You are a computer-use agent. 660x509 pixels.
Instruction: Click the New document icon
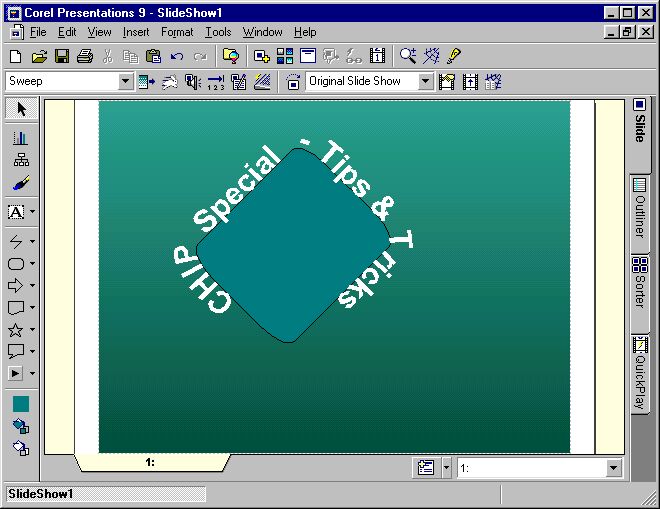[x=16, y=56]
